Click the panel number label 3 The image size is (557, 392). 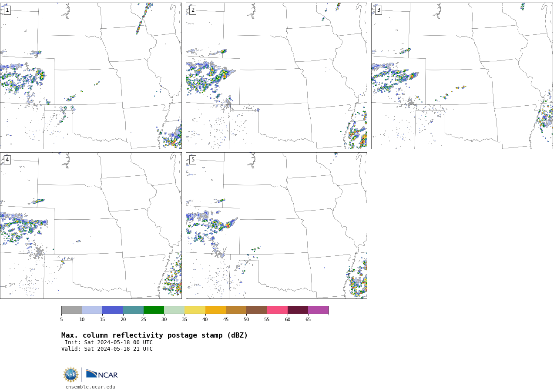pyautogui.click(x=378, y=10)
